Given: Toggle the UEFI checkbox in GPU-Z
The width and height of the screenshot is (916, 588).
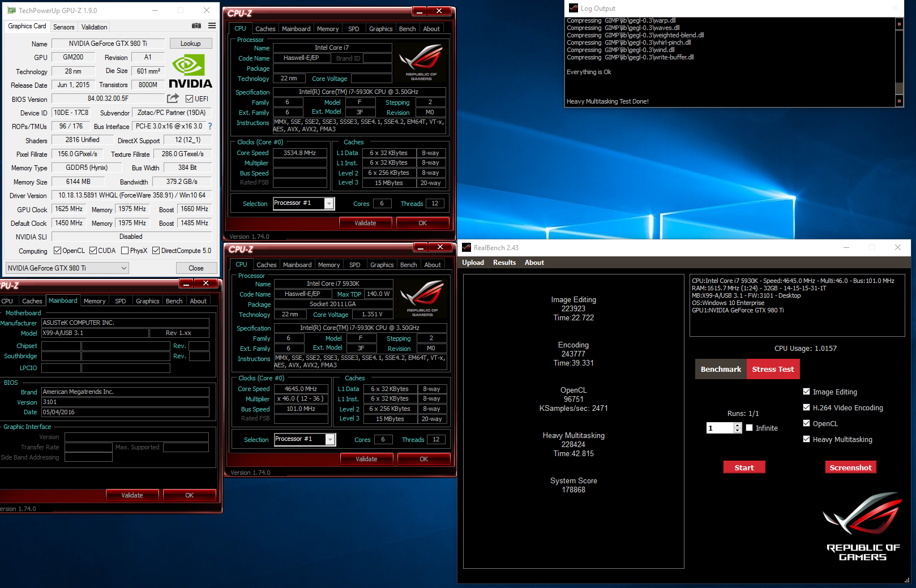Looking at the screenshot, I should pos(190,98).
